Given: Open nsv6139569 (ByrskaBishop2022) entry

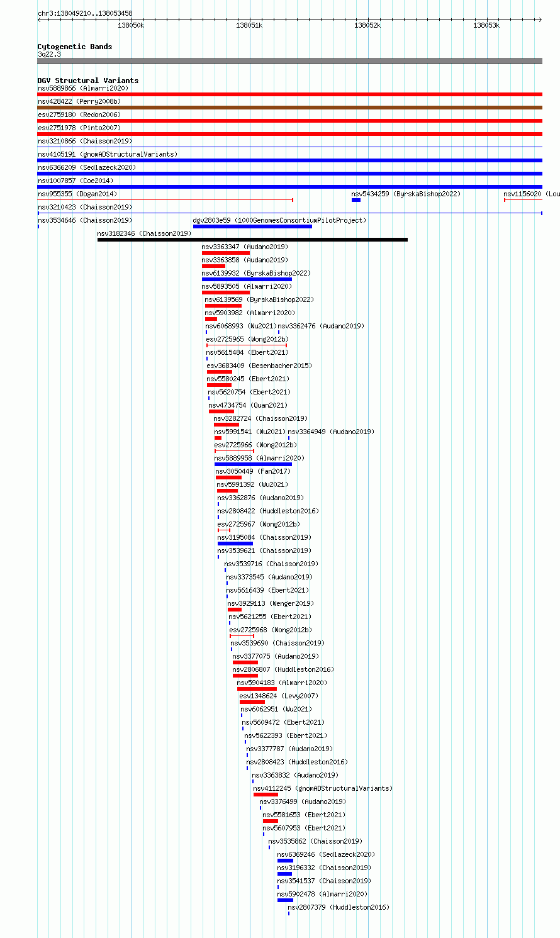Looking at the screenshot, I should click(259, 299).
